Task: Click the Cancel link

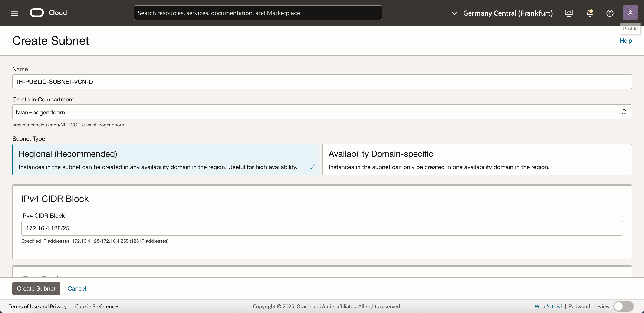Action: [x=77, y=288]
